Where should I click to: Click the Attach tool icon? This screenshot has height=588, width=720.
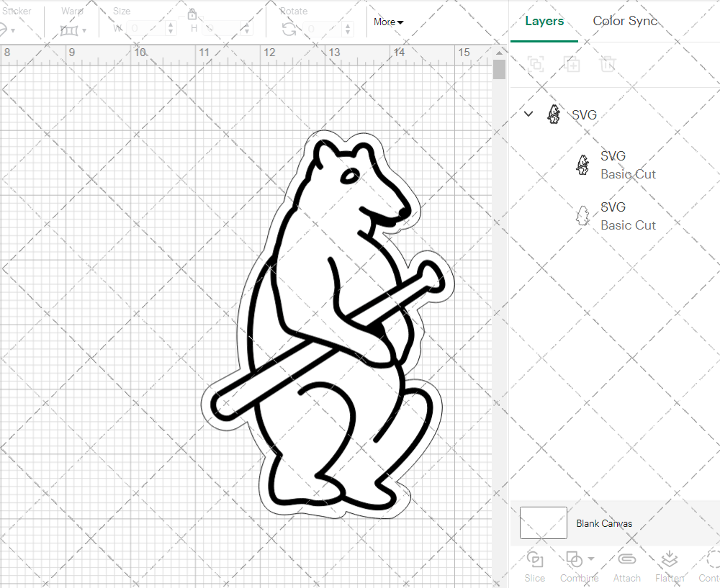coord(627,559)
